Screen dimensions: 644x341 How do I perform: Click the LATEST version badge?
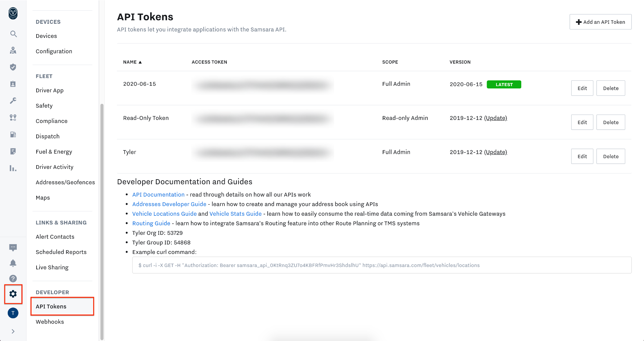coord(504,84)
